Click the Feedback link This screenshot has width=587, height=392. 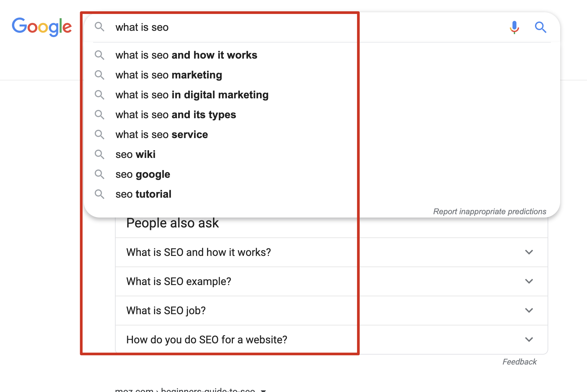[519, 362]
